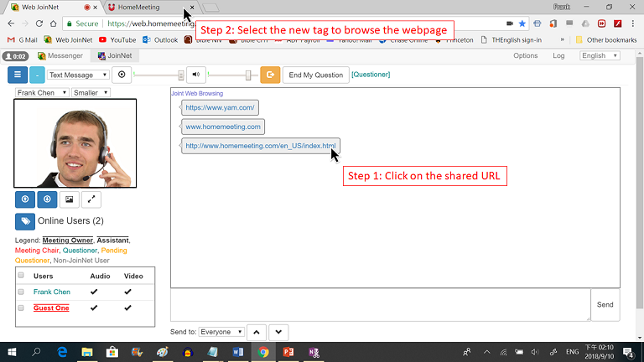Click the blue download arrow under video
Viewport: 644px width, 362px height.
pyautogui.click(x=46, y=199)
